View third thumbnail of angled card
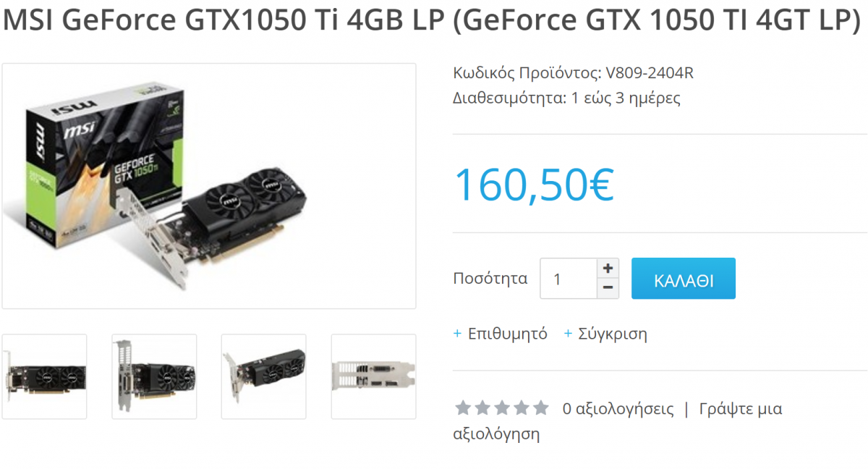This screenshot has width=868, height=469. (x=264, y=376)
